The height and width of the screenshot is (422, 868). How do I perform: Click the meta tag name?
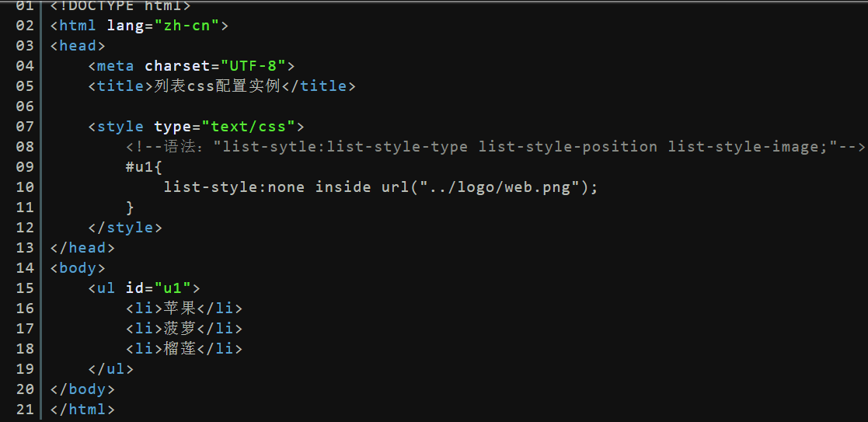115,66
